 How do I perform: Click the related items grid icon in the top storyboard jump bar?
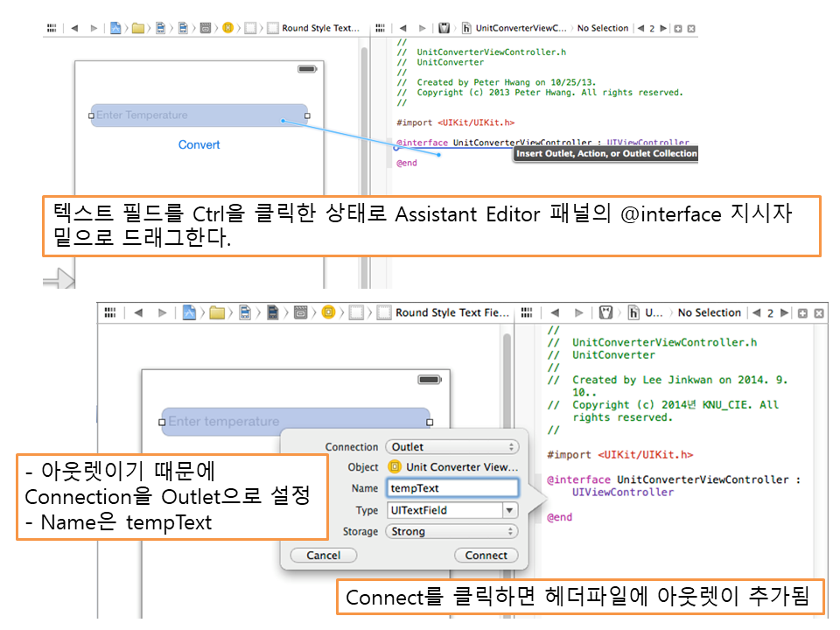(x=52, y=28)
